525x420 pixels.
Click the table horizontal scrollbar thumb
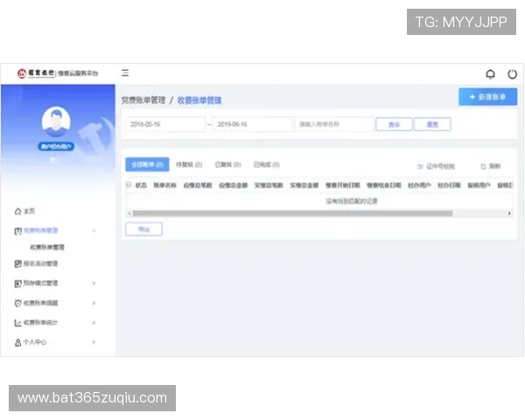pyautogui.click(x=292, y=213)
